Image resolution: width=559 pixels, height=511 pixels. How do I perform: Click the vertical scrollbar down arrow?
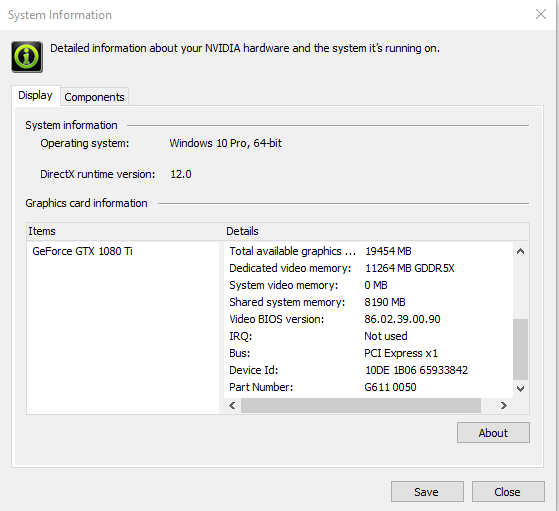click(520, 388)
